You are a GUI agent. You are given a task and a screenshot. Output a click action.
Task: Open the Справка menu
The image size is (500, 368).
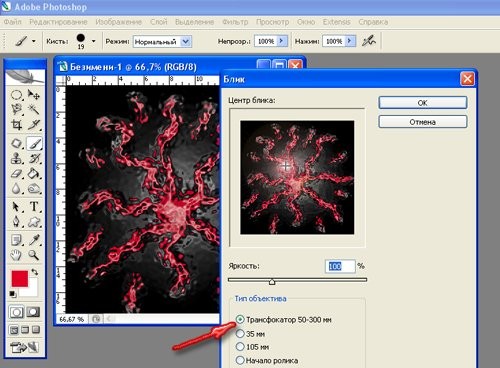click(x=373, y=22)
